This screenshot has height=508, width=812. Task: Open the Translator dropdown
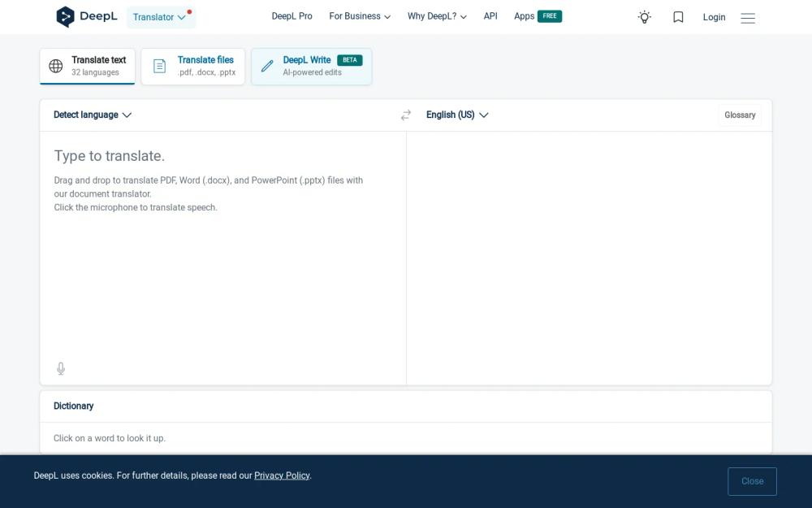point(161,17)
